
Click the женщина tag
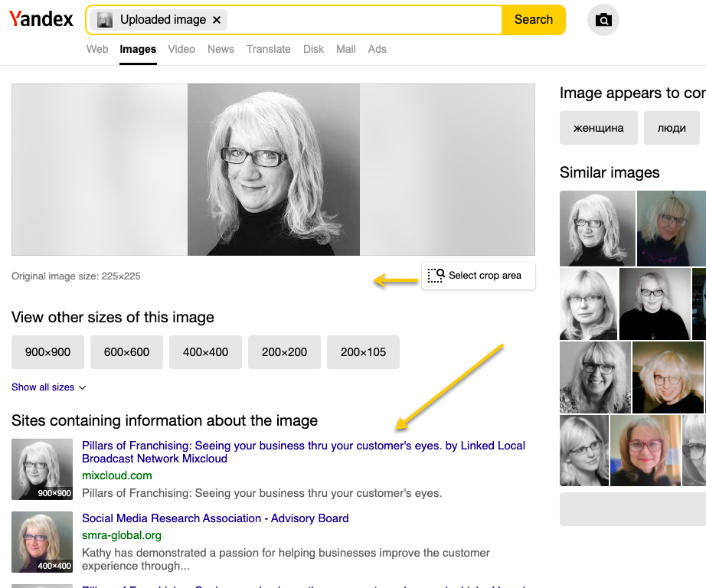click(598, 128)
